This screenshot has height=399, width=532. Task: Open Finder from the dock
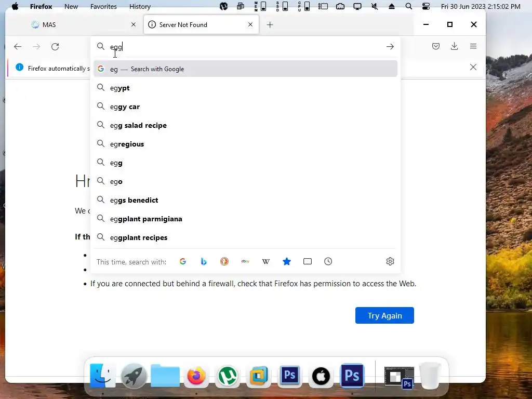pos(102,376)
